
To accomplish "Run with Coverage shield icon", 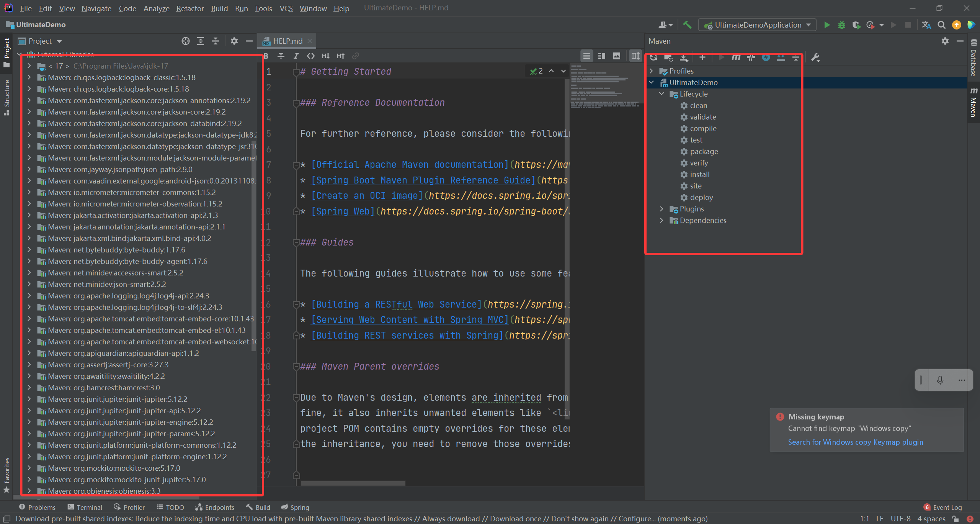I will [x=856, y=25].
